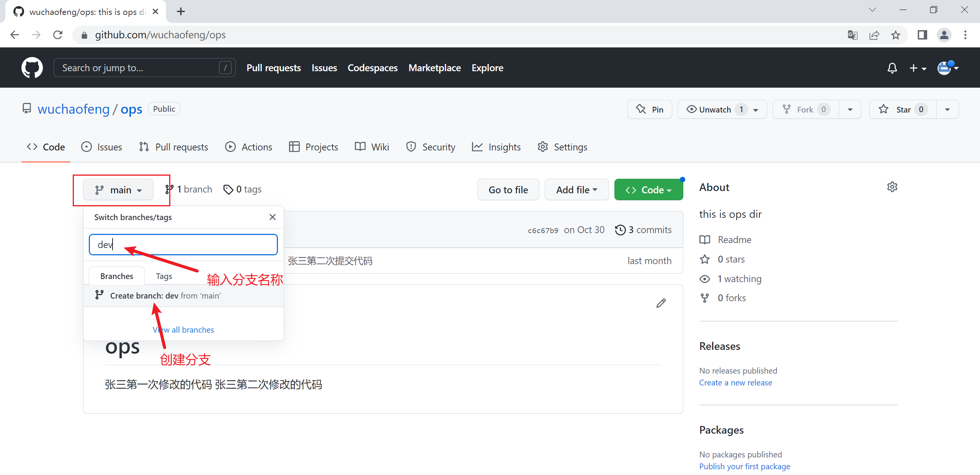Switch to the repository Pull requests tab

tap(174, 147)
